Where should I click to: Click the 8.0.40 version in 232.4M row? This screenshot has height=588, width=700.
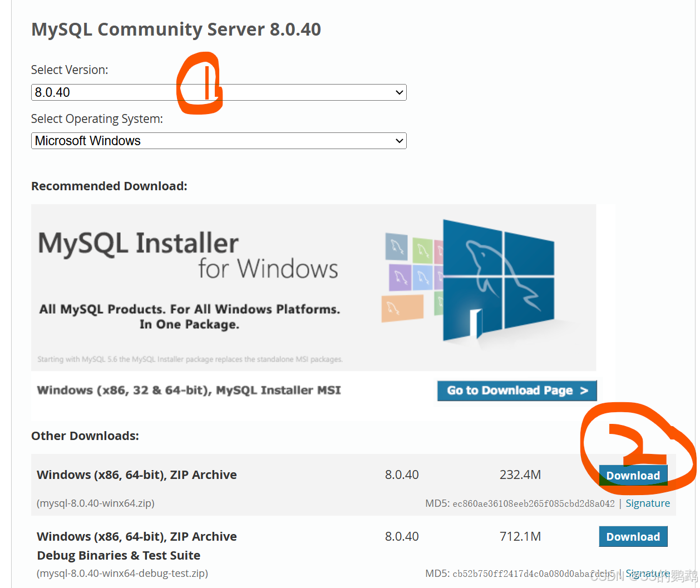402,475
